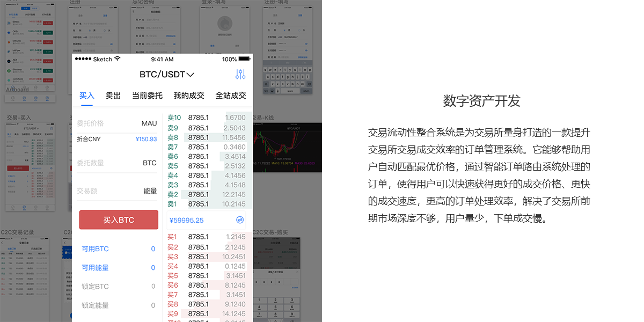Tap the battery icon in status bar
The width and height of the screenshot is (644, 322).
pos(244,59)
